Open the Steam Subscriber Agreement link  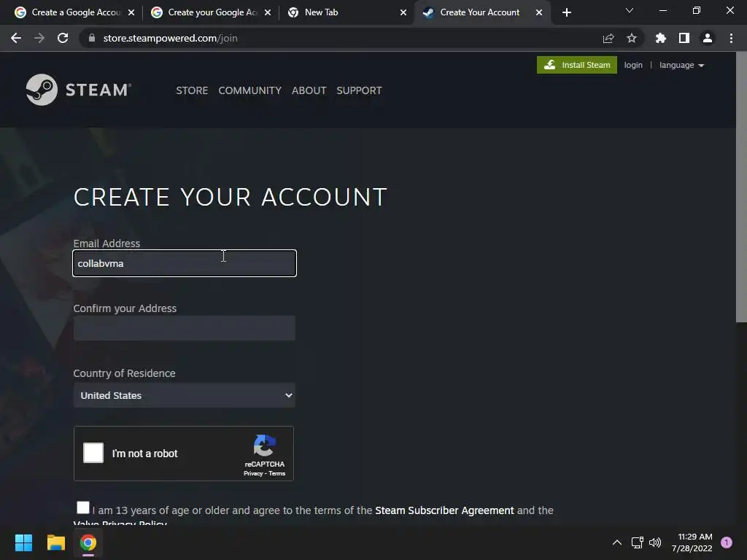tap(444, 510)
